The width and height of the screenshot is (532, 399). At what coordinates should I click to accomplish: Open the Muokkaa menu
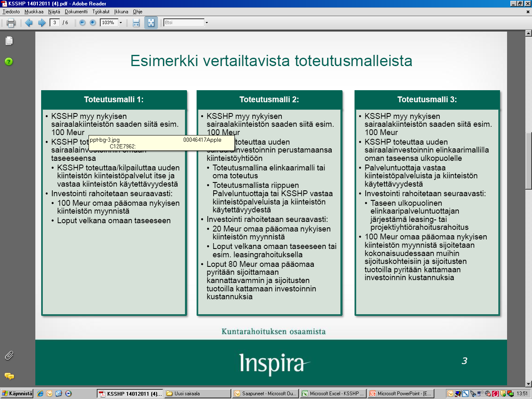point(34,12)
